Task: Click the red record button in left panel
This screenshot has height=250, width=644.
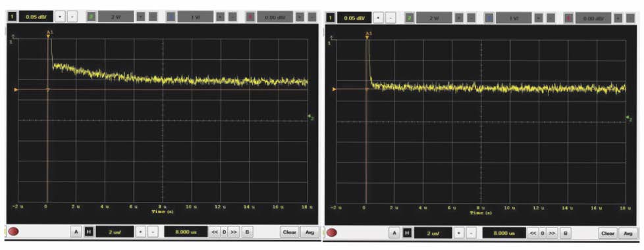Action: point(14,232)
